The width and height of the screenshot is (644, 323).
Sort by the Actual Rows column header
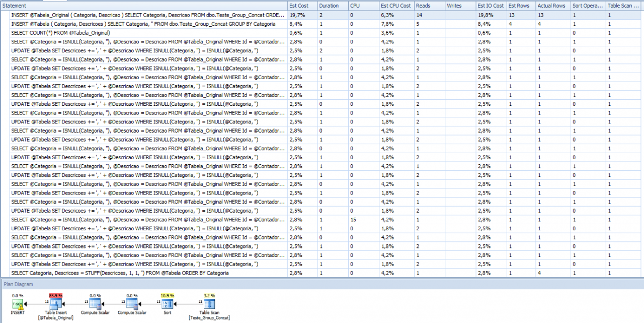point(552,6)
